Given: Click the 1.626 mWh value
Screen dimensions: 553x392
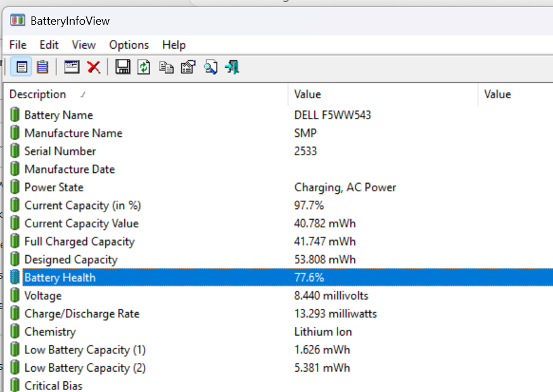Looking at the screenshot, I should click(322, 350).
